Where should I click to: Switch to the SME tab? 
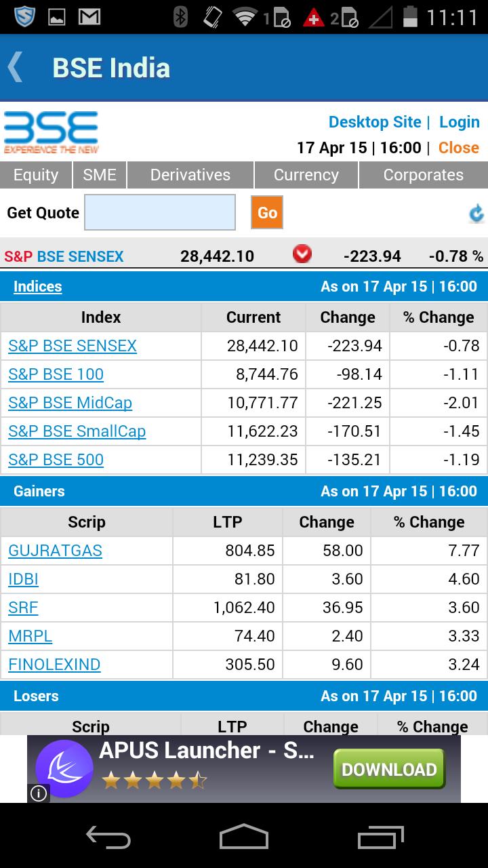pyautogui.click(x=100, y=175)
